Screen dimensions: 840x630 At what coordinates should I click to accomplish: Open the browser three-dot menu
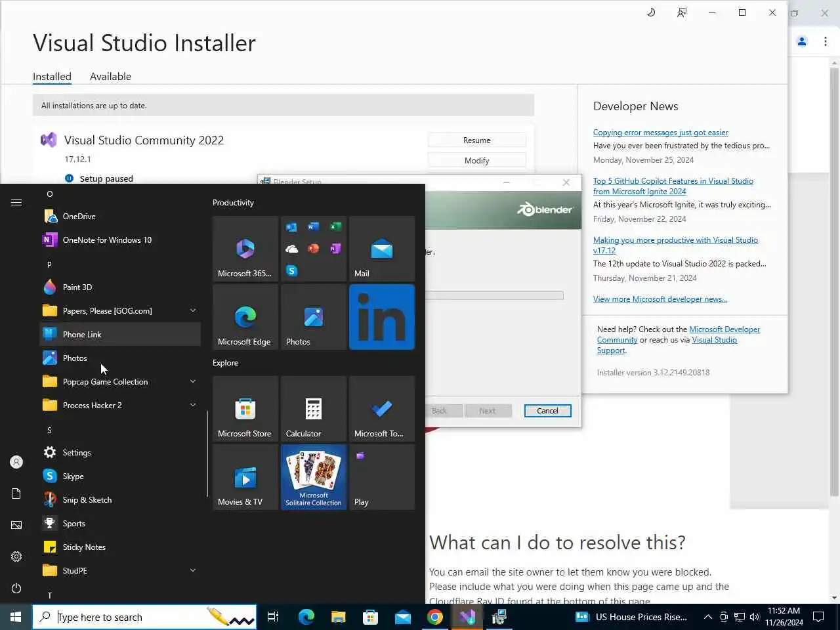tap(826, 41)
